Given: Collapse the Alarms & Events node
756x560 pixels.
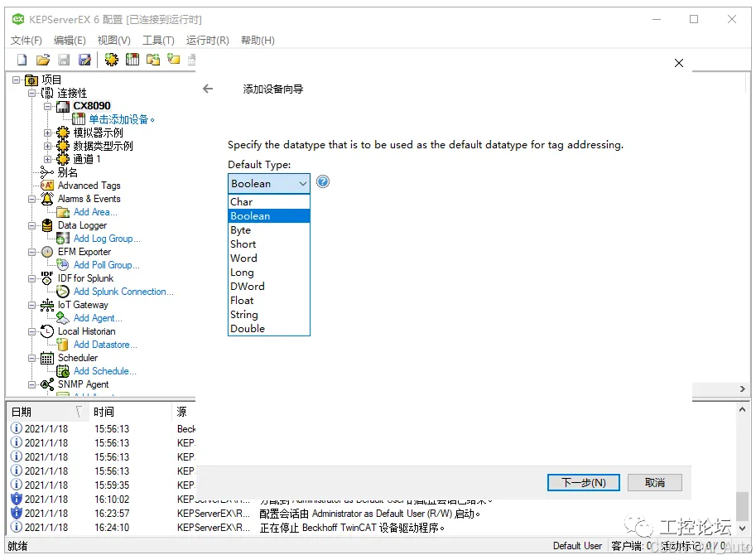Looking at the screenshot, I should pos(31,199).
